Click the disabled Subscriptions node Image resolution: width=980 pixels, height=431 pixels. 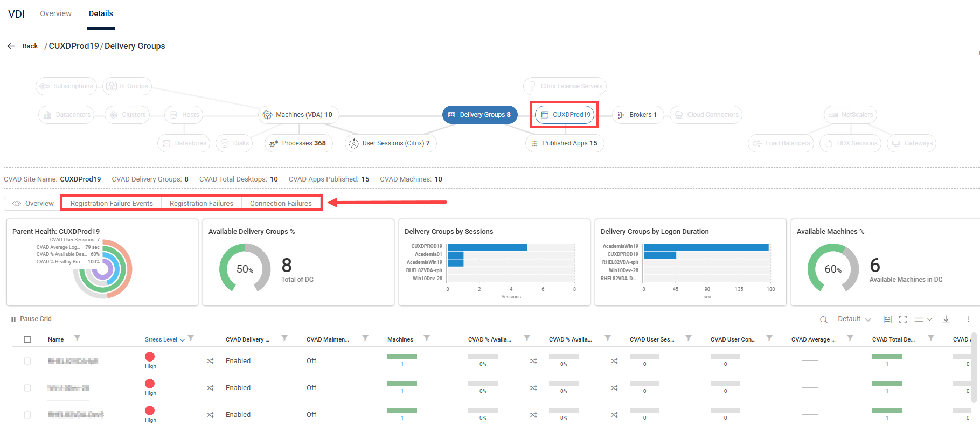[x=67, y=86]
